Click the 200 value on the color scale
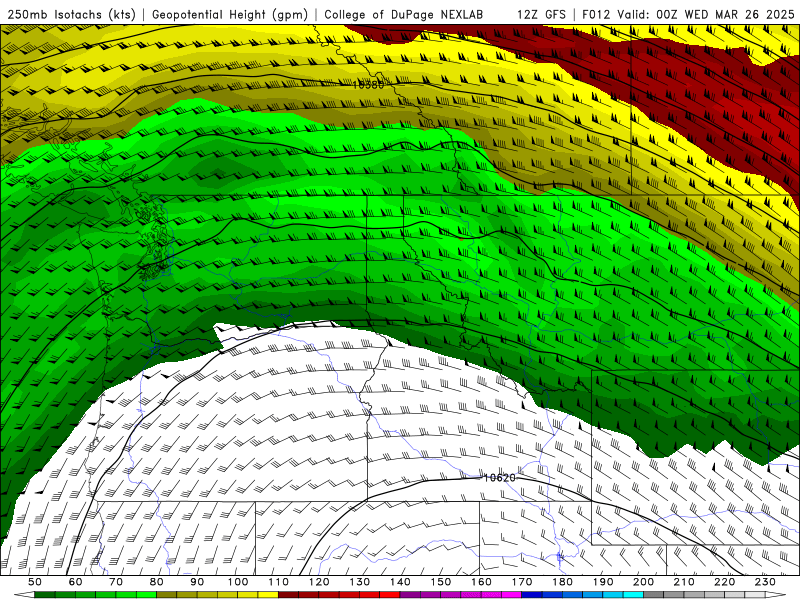800x600 pixels. (644, 582)
